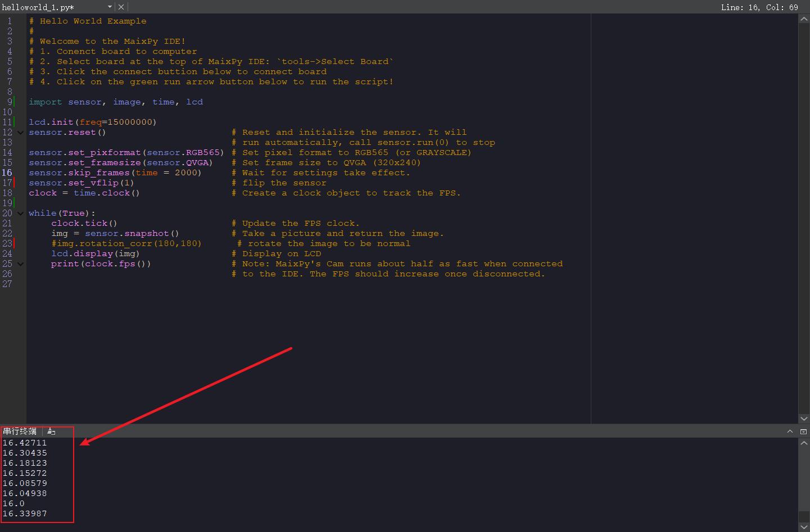
Task: Click on sensor.reset() code
Action: click(x=67, y=132)
